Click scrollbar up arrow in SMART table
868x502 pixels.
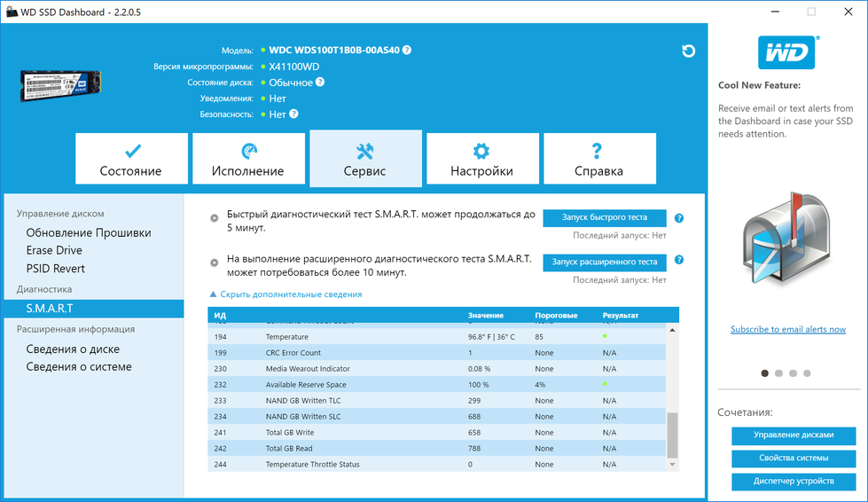[x=672, y=331]
